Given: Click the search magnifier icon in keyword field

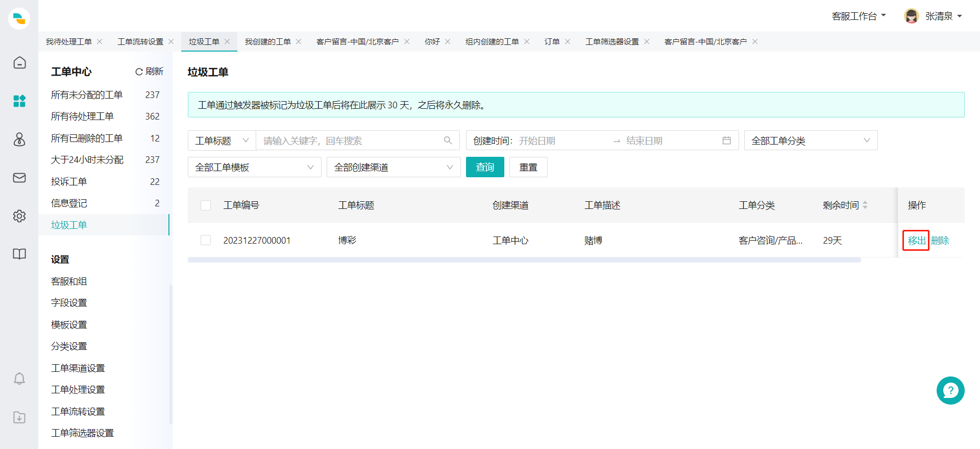Looking at the screenshot, I should pyautogui.click(x=448, y=140).
